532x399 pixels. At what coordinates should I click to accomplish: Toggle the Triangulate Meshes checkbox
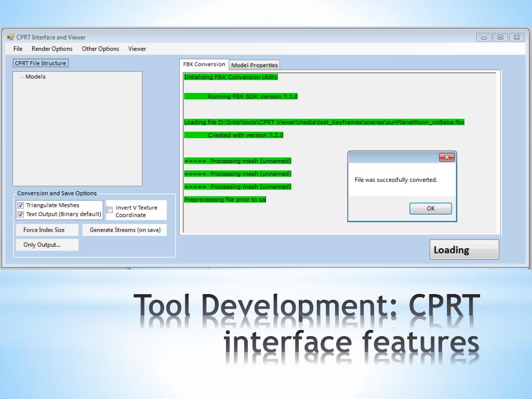(21, 205)
